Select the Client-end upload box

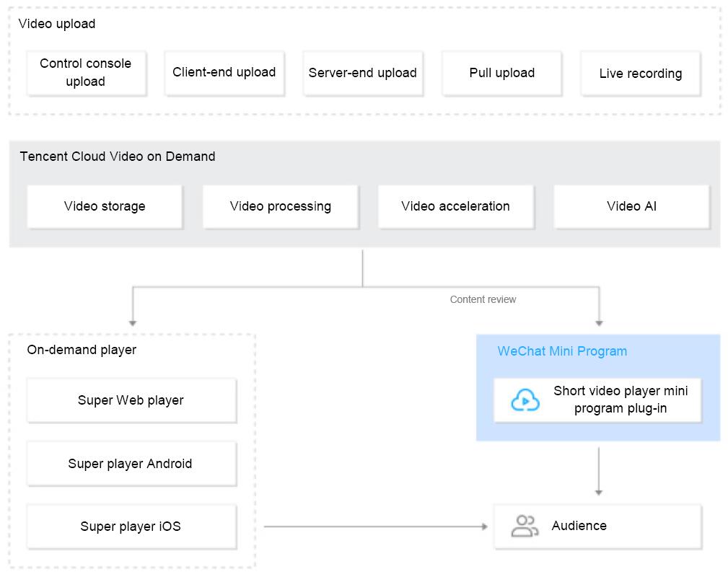(x=224, y=74)
